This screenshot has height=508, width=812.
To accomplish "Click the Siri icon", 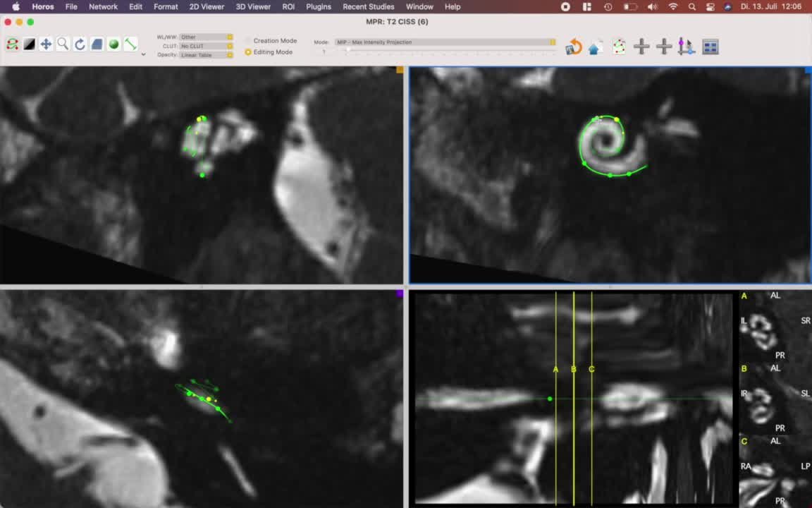I will [728, 7].
